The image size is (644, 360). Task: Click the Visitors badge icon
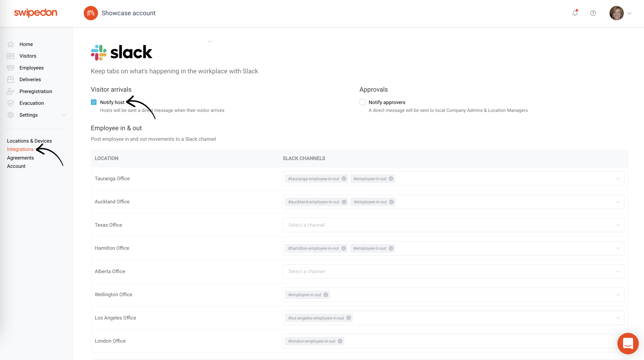coord(10,56)
